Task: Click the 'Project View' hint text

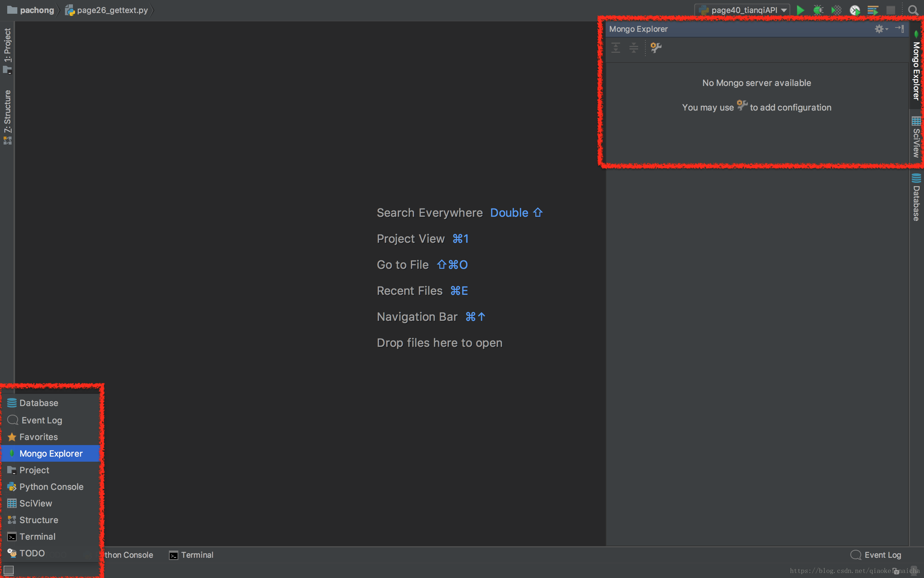Action: 410,238
